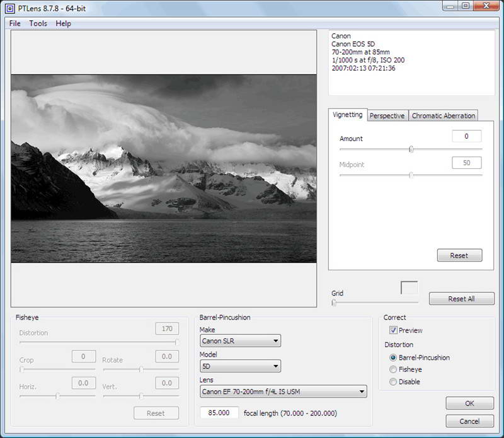This screenshot has height=438, width=504.
Task: Toggle the Preview checkbox
Action: click(394, 330)
